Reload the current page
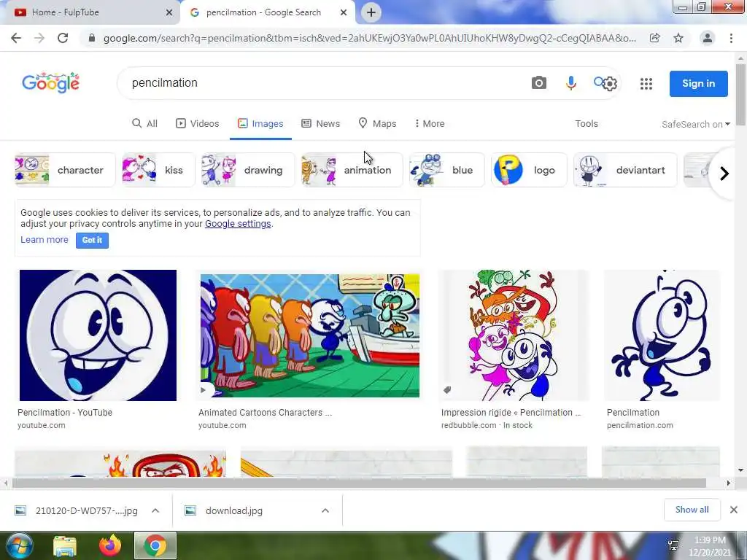The width and height of the screenshot is (747, 560). pyautogui.click(x=63, y=38)
